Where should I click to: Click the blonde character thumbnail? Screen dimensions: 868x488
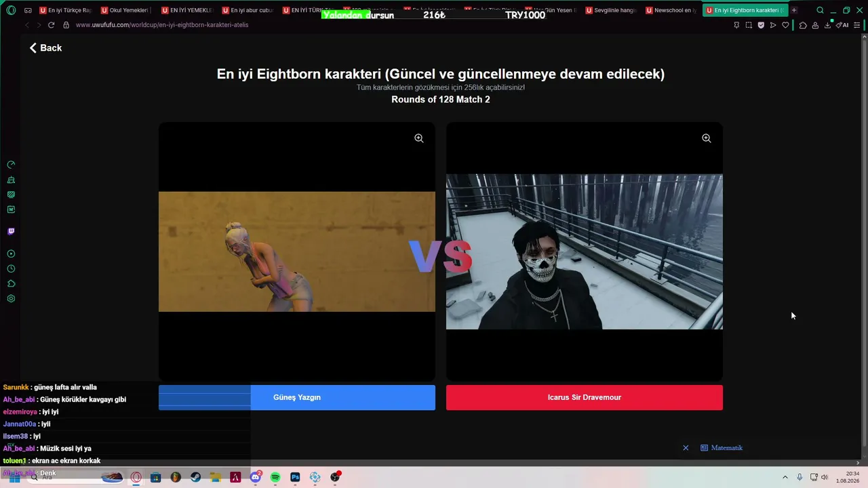[x=297, y=251]
